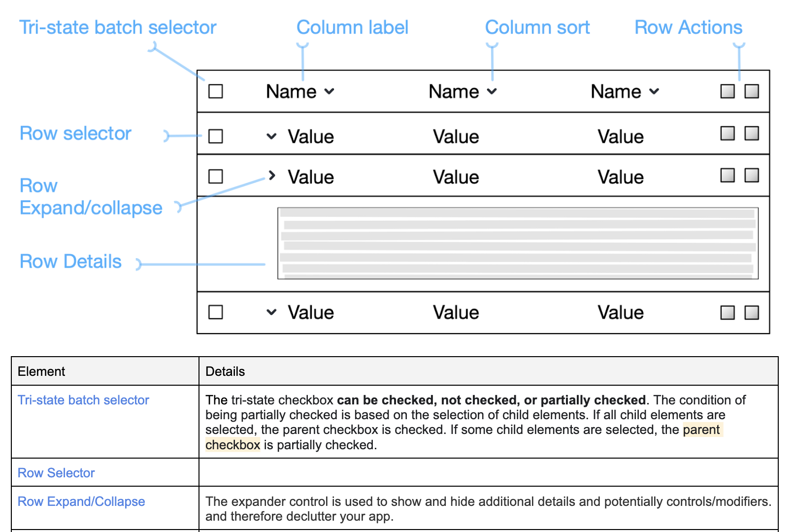Click the first row action icon in header row

[x=727, y=91]
